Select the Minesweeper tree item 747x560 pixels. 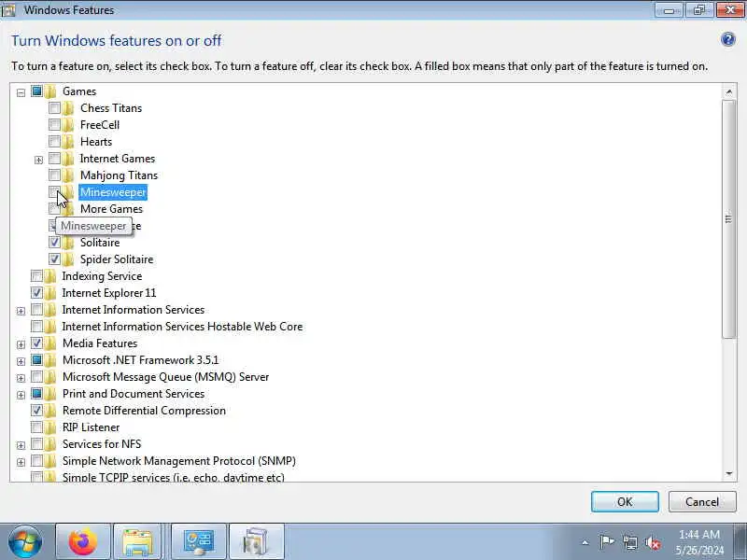pos(113,192)
